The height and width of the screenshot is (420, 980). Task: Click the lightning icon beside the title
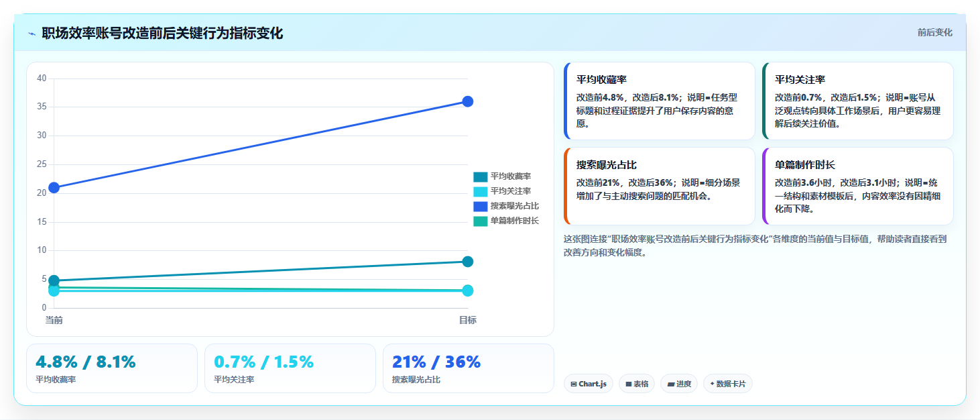(x=32, y=34)
